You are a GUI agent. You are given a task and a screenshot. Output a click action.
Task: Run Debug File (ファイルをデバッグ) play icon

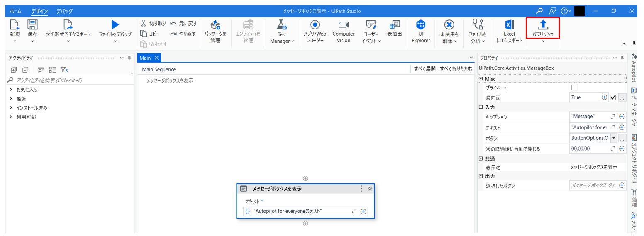(115, 25)
